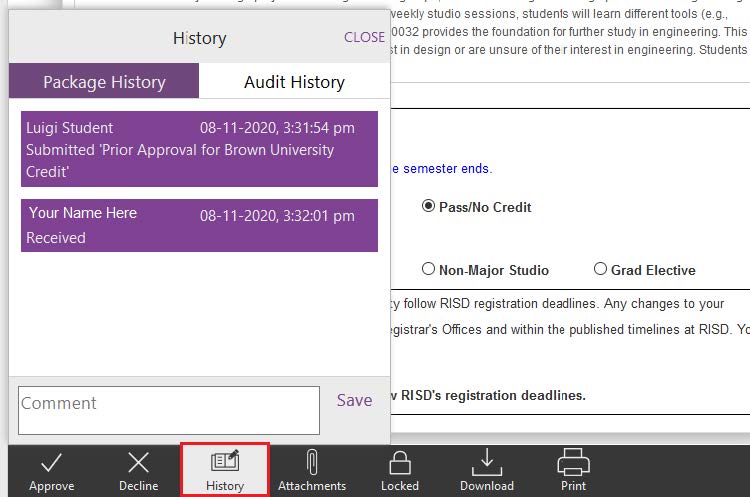Switch to the Package History tab
750x497 pixels.
click(104, 81)
